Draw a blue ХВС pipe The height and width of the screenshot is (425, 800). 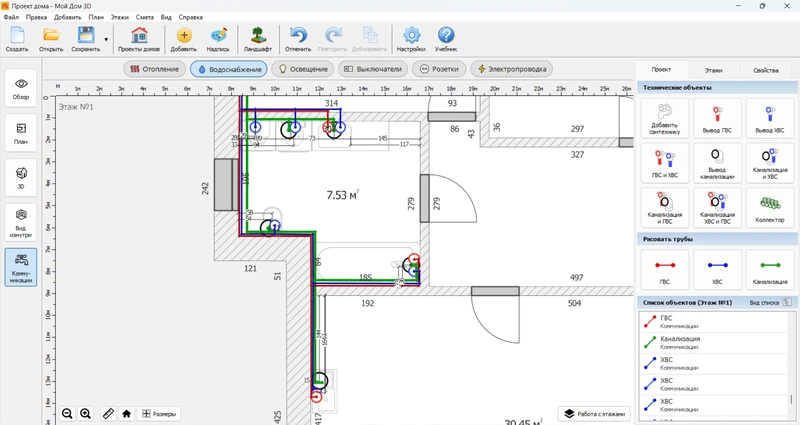(717, 269)
